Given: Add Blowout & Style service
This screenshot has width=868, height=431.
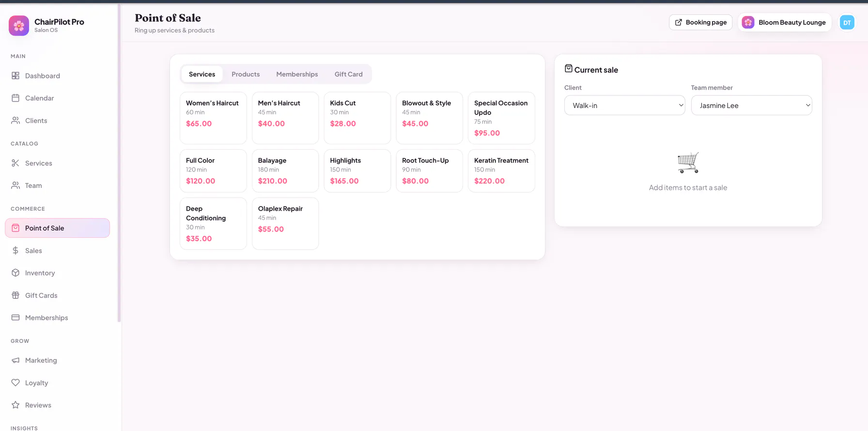Looking at the screenshot, I should point(429,118).
